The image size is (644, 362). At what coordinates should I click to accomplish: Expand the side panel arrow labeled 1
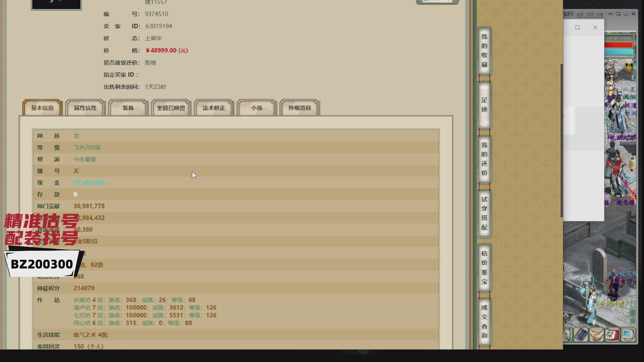point(633,317)
